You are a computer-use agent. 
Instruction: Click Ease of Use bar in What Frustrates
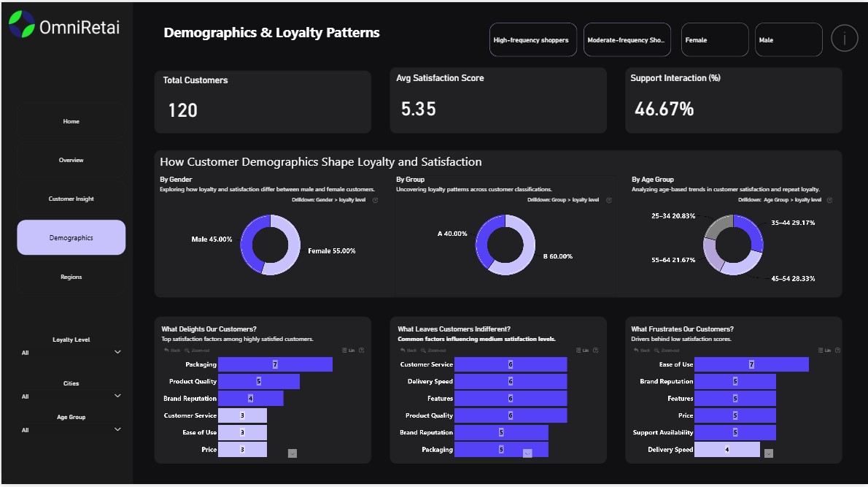tap(751, 364)
